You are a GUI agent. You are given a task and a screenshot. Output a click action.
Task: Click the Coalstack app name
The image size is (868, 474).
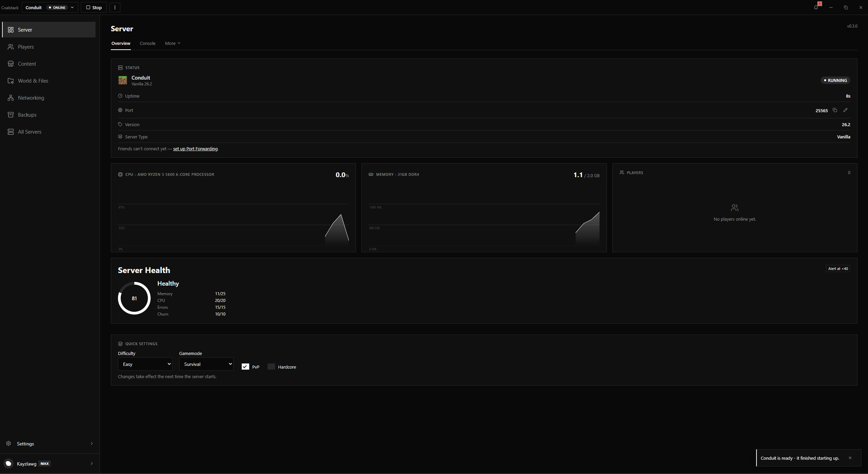coord(10,7)
